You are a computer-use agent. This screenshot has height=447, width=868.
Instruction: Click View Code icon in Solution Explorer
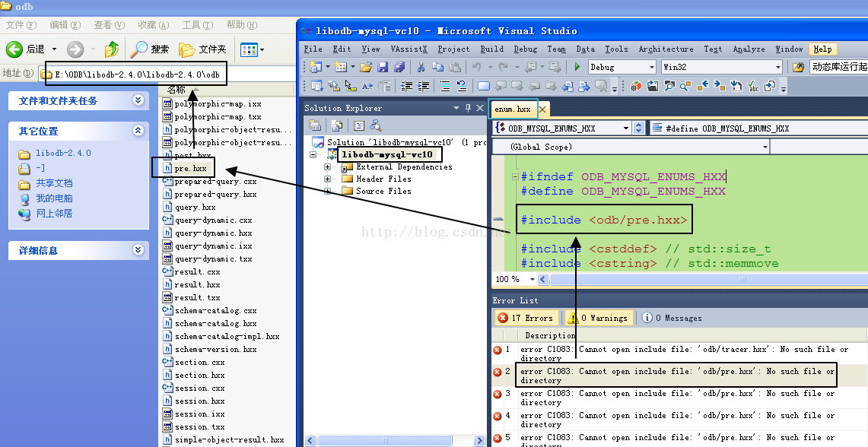(359, 125)
